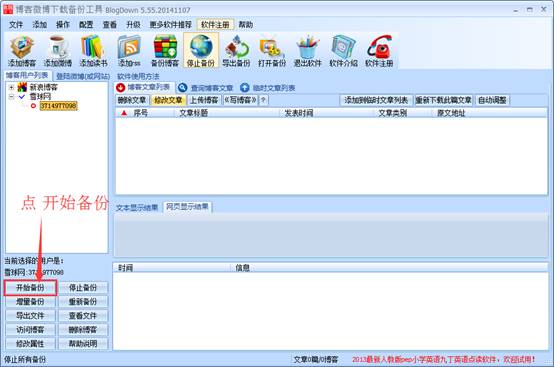
Task: Switch to the 文本显示结果 tab
Action: coord(137,208)
